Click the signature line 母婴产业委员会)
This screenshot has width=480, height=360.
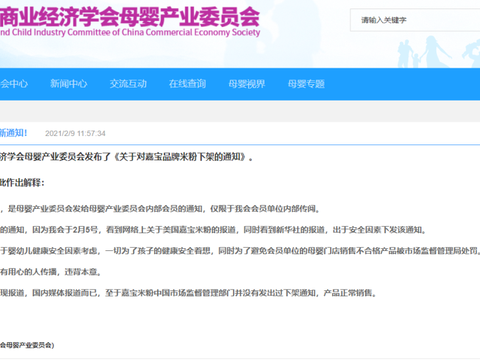point(27,345)
